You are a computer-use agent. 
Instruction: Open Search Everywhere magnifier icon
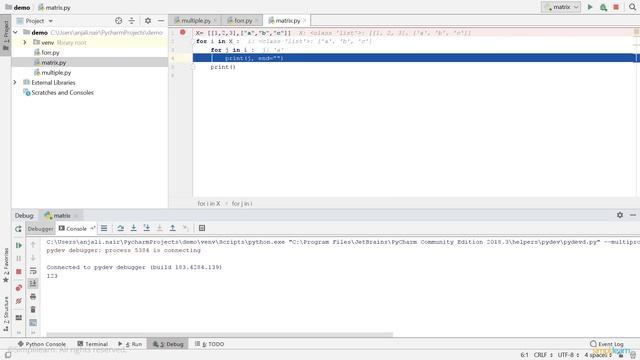point(632,7)
